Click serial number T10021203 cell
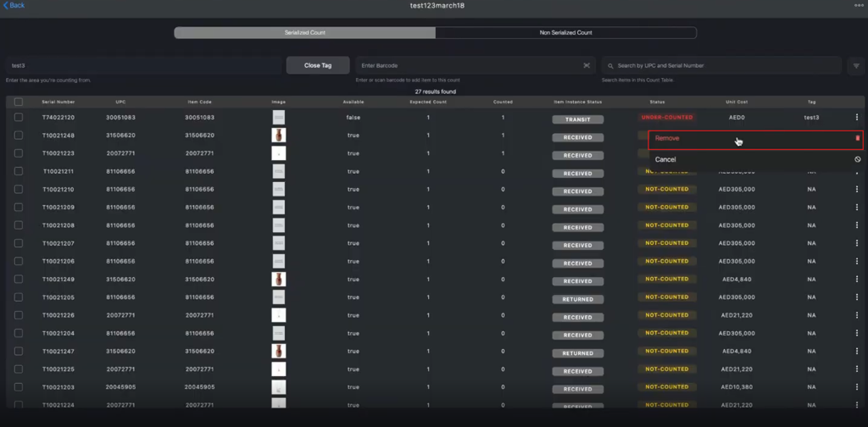Viewport: 868px width, 427px height. pyautogui.click(x=58, y=387)
